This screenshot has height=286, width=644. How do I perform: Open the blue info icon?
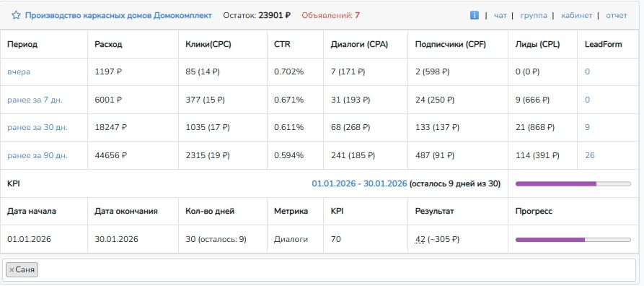[475, 15]
